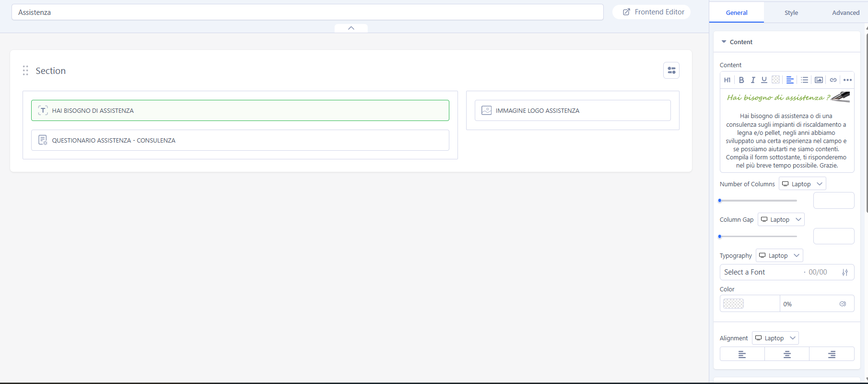Switch to the Style tab
868x384 pixels.
pyautogui.click(x=791, y=12)
